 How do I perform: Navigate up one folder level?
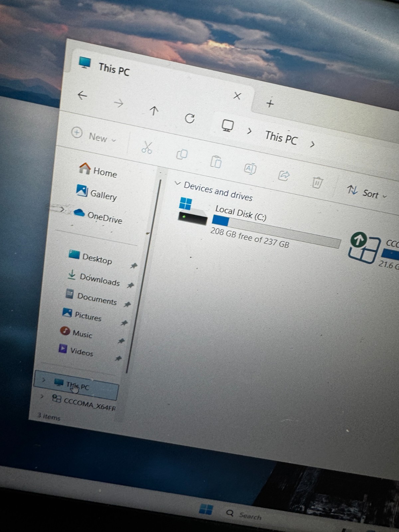pos(154,110)
